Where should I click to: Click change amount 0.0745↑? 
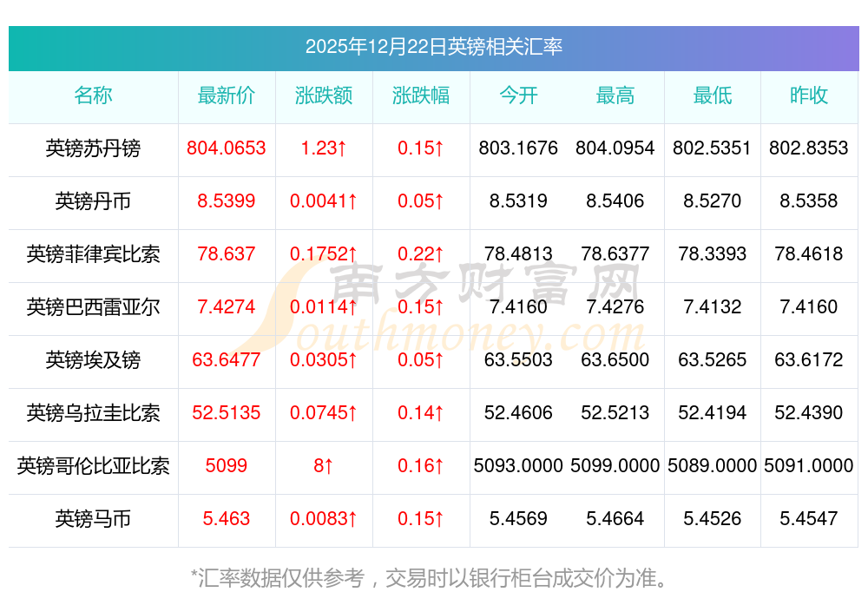pyautogui.click(x=323, y=413)
